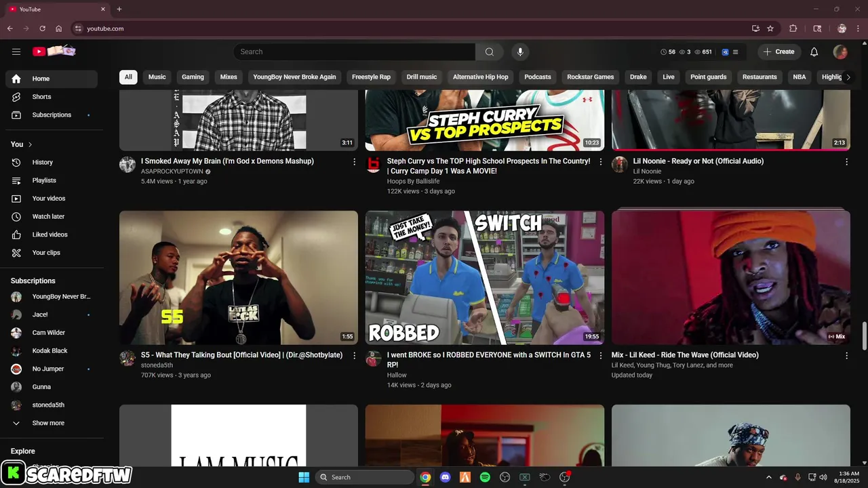Viewport: 868px width, 488px height.
Task: Open the hamburger guide menu
Action: 16,52
